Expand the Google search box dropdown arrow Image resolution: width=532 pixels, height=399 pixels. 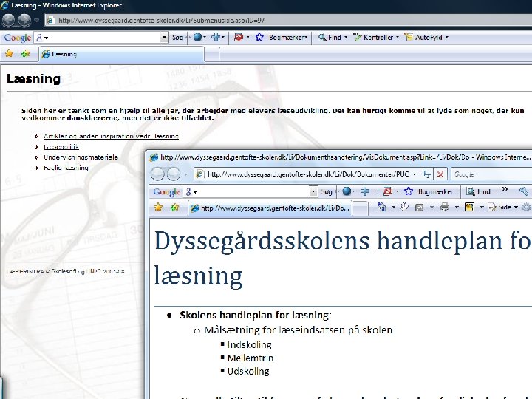click(164, 38)
